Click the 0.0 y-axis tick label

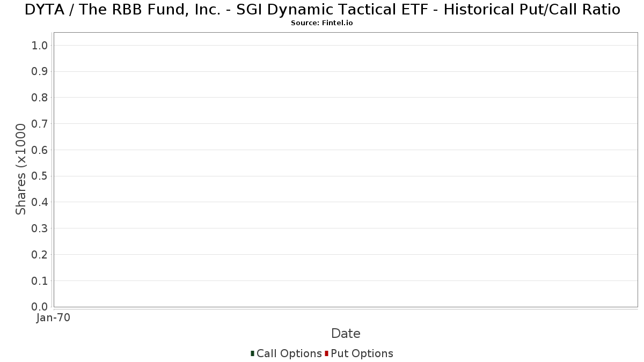(x=40, y=307)
